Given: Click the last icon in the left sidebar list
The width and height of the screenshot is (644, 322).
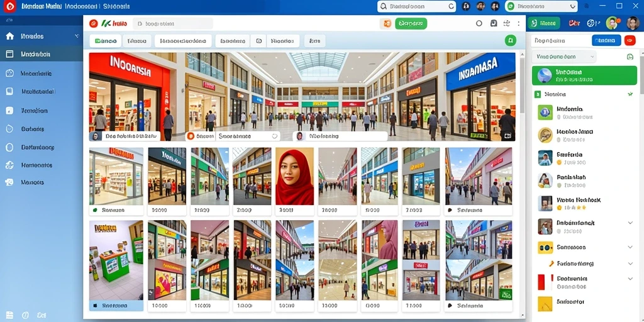Looking at the screenshot, I should 9,182.
